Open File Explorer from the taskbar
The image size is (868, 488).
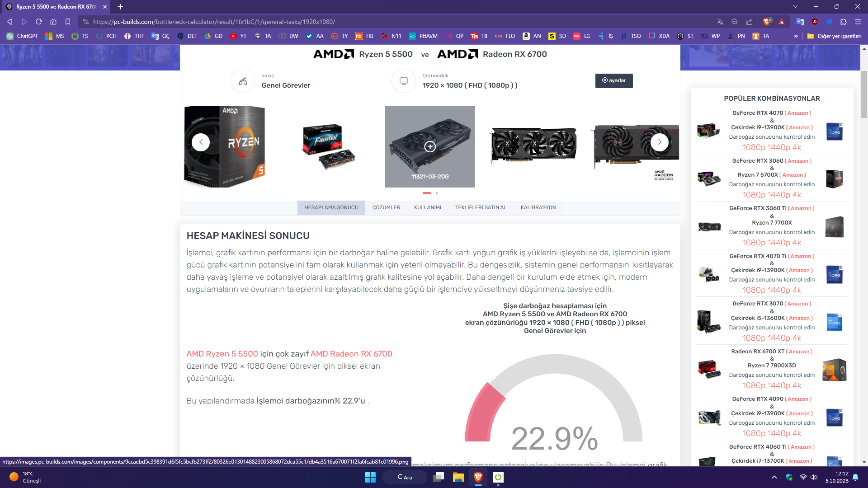click(458, 477)
